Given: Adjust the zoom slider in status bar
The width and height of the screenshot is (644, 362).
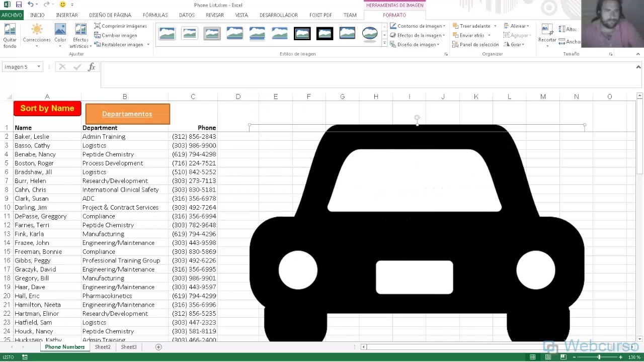Looking at the screenshot, I should 599,357.
